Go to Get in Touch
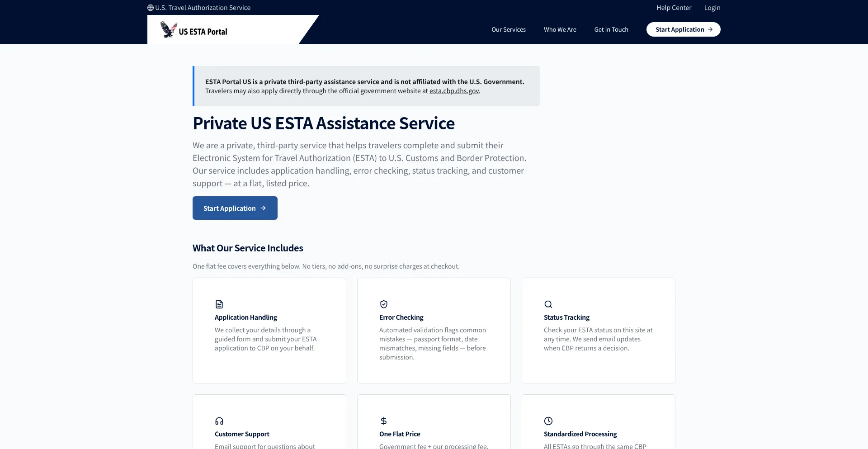868x449 pixels. [x=611, y=29]
